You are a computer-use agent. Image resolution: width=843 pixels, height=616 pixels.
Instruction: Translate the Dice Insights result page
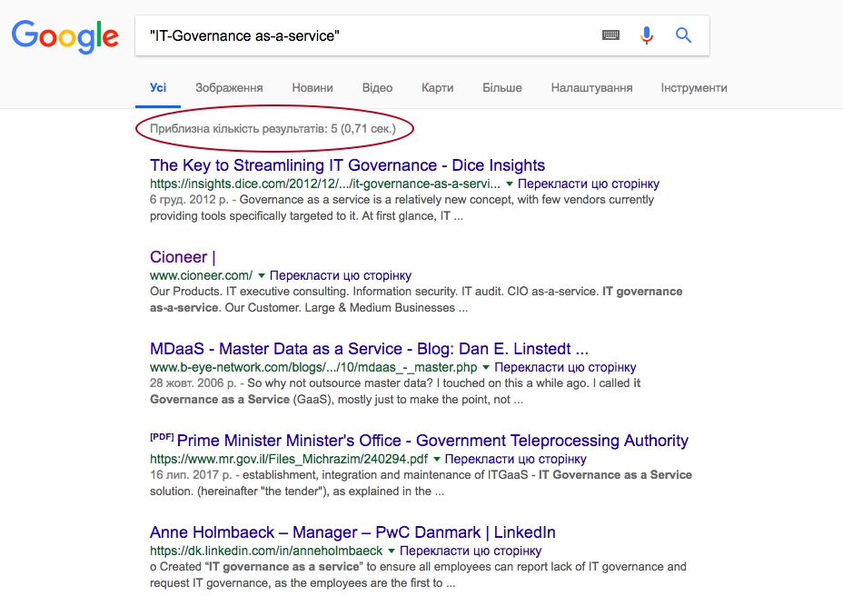tap(588, 184)
